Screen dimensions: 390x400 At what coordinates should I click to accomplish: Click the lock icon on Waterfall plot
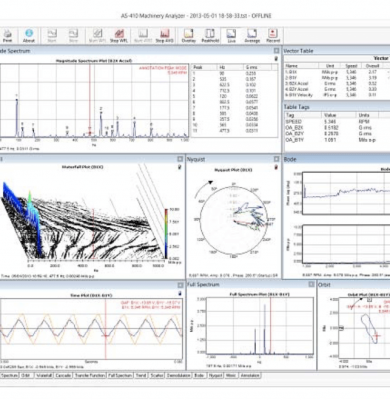click(x=180, y=167)
